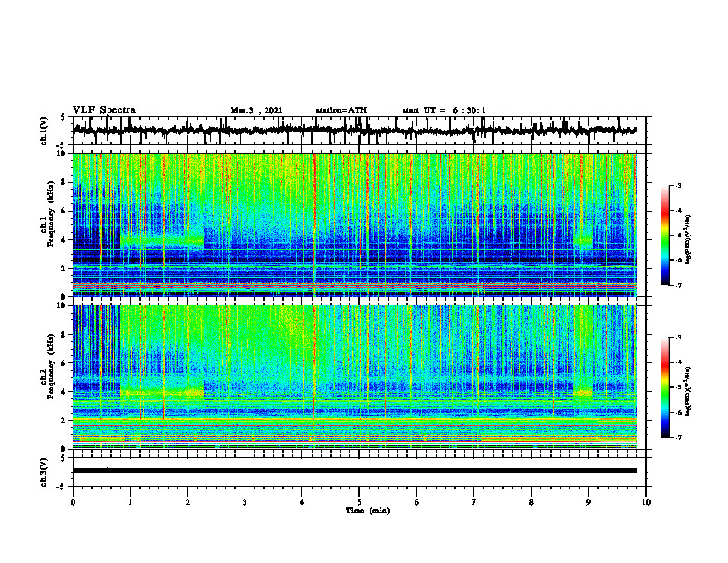Click the "ch.3(V)" axis label
The width and height of the screenshot is (728, 563).
[x=44, y=472]
